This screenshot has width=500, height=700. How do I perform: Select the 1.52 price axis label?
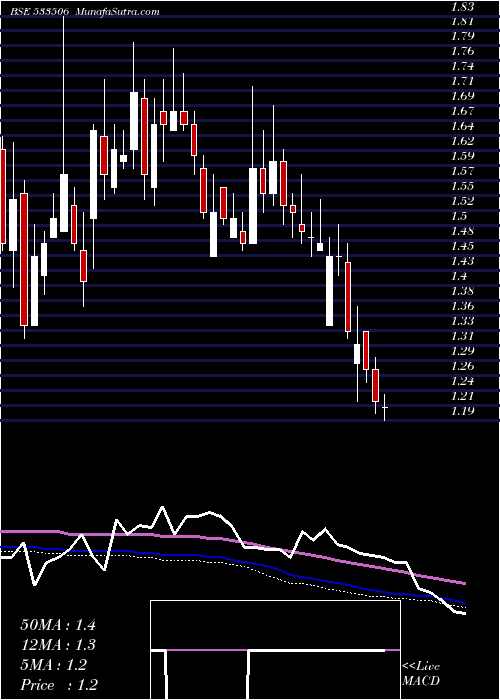(462, 201)
